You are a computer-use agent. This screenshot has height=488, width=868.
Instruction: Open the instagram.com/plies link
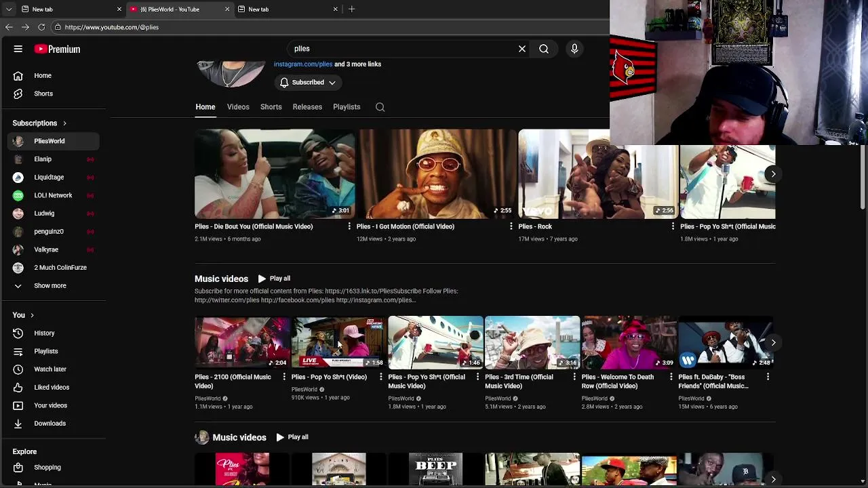[303, 64]
